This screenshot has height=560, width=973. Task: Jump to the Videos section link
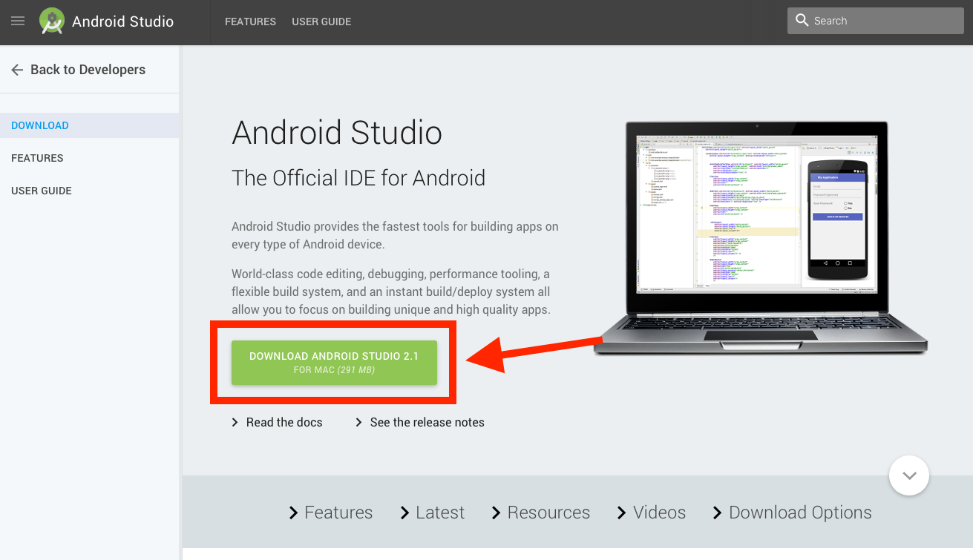click(659, 513)
